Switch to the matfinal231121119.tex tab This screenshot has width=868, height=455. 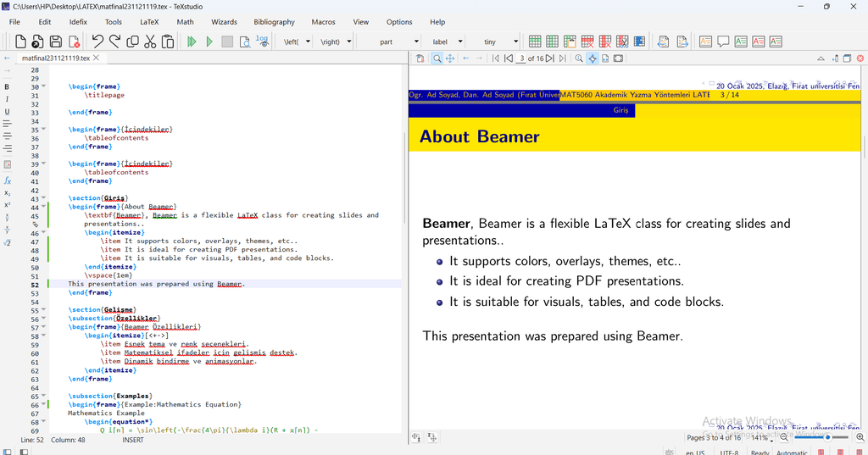pos(55,58)
